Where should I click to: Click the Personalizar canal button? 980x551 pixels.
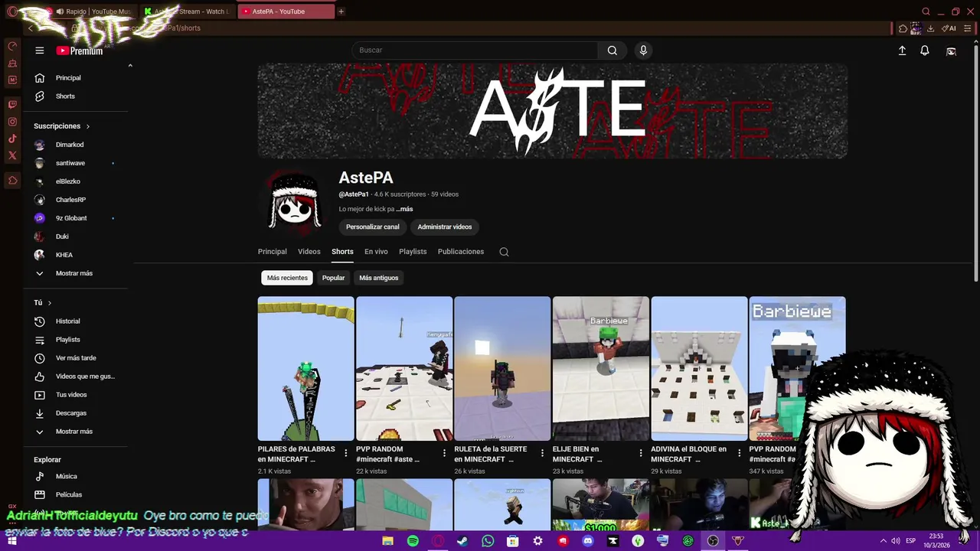coord(373,227)
